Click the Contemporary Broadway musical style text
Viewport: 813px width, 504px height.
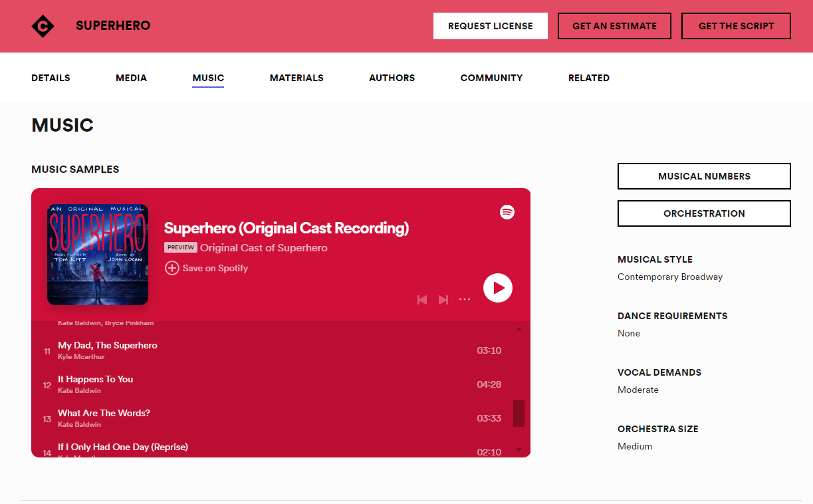670,277
